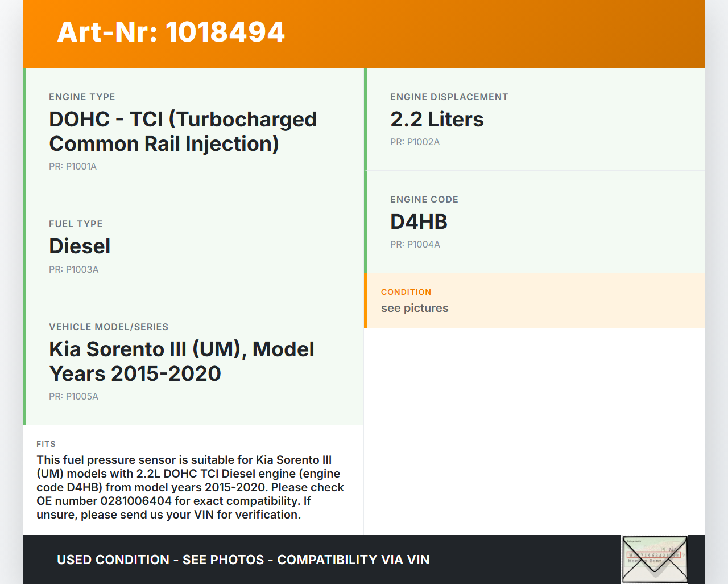This screenshot has height=584, width=728.
Task: Select the ENGINE TYPE label
Action: pyautogui.click(x=82, y=97)
